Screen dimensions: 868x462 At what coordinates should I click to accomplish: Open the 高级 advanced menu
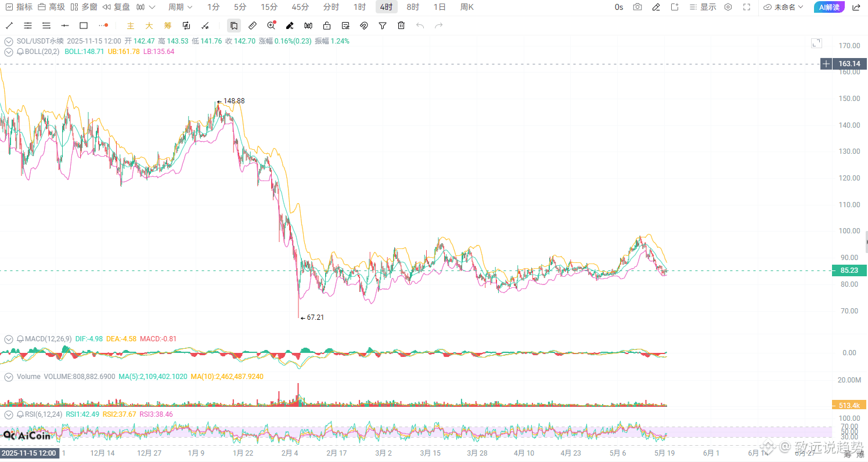click(x=51, y=7)
